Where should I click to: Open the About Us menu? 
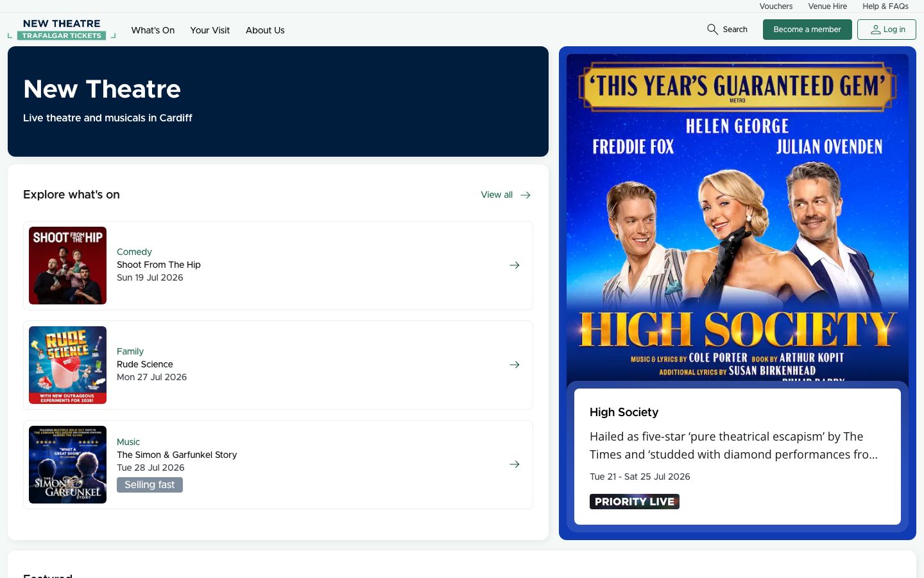pos(265,30)
